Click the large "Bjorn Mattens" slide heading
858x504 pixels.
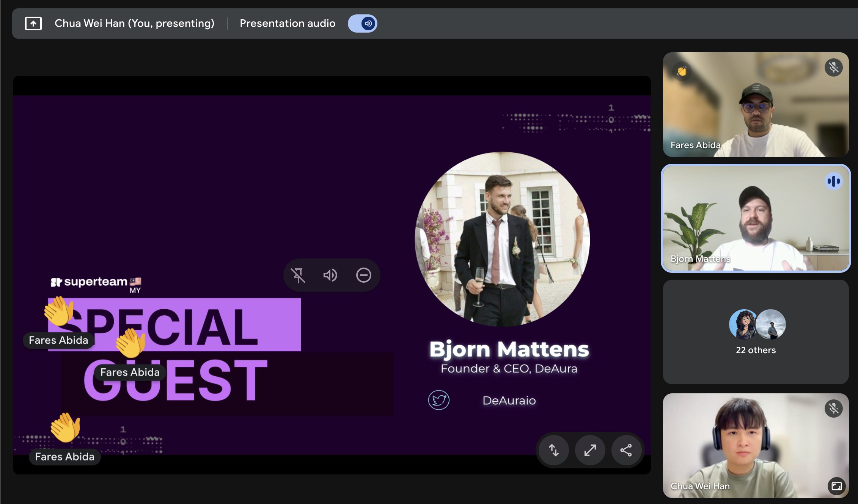pos(509,349)
